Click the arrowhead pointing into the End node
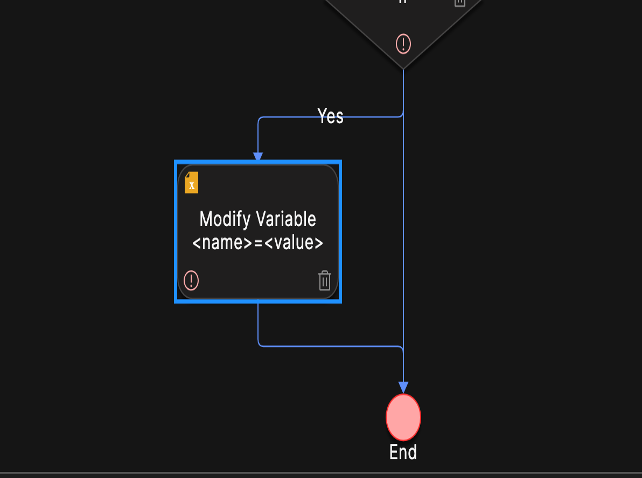Image resolution: width=642 pixels, height=478 pixels. pyautogui.click(x=403, y=387)
